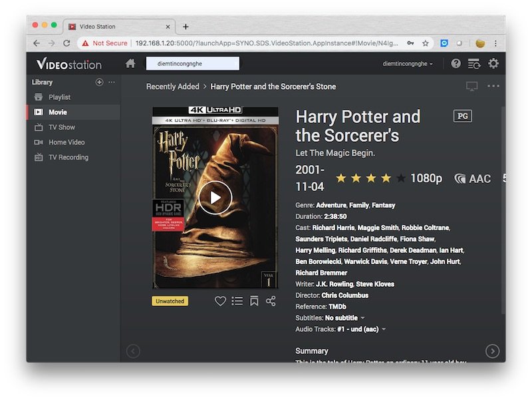Open new browser tab
The image size is (532, 400).
click(x=186, y=27)
